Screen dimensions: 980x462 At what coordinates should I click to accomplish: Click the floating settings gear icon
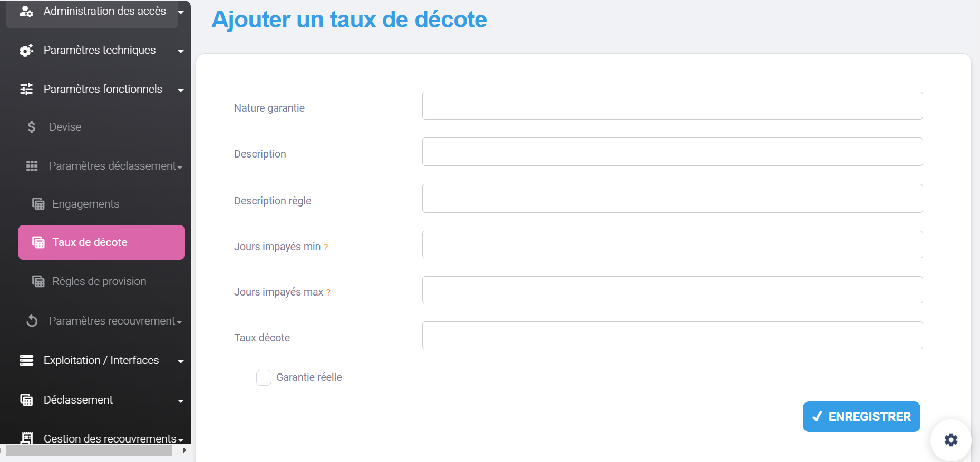pos(950,440)
